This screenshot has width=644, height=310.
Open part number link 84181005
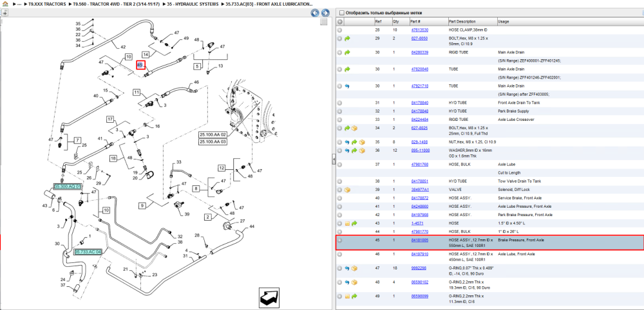420,241
